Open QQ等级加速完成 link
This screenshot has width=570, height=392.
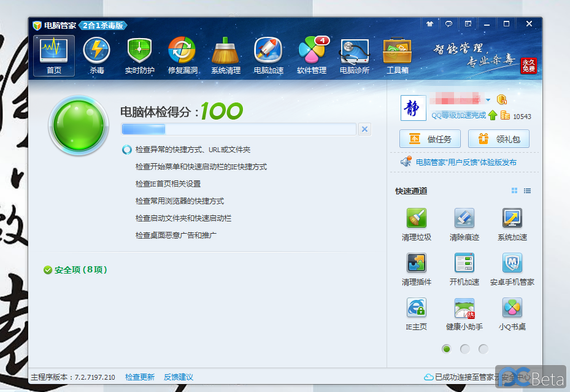coord(458,115)
